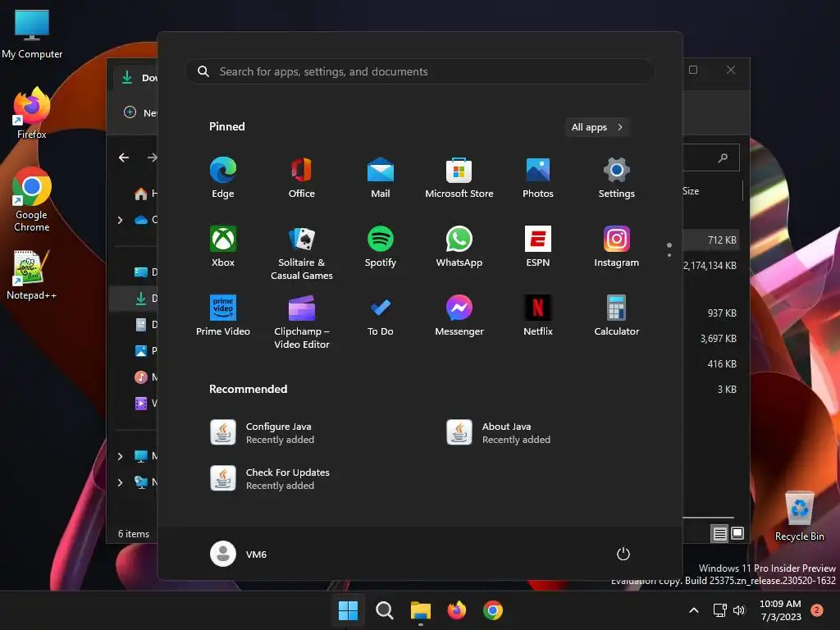Screen dimensions: 840x630
Task: Click the File Explorer search box icon
Action: tap(724, 157)
